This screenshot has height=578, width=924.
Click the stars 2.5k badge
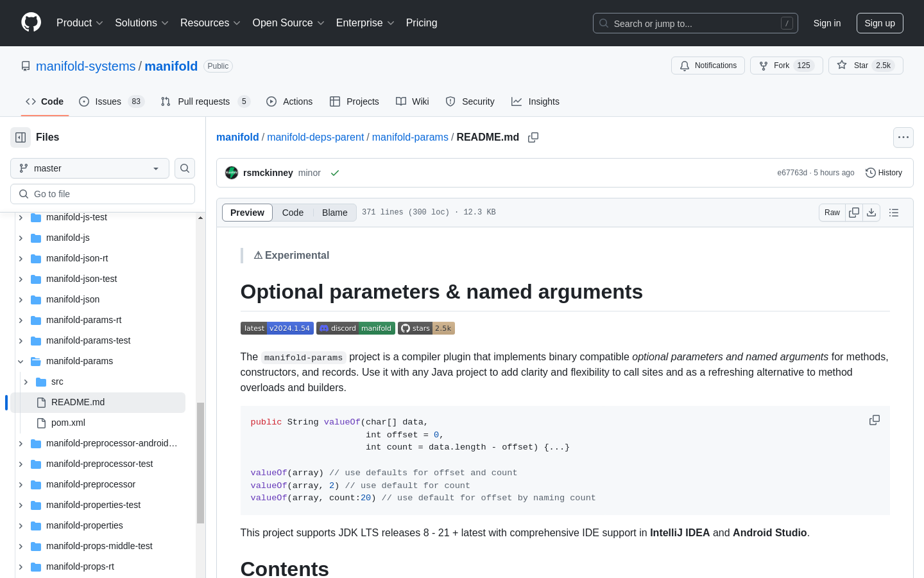coord(426,328)
